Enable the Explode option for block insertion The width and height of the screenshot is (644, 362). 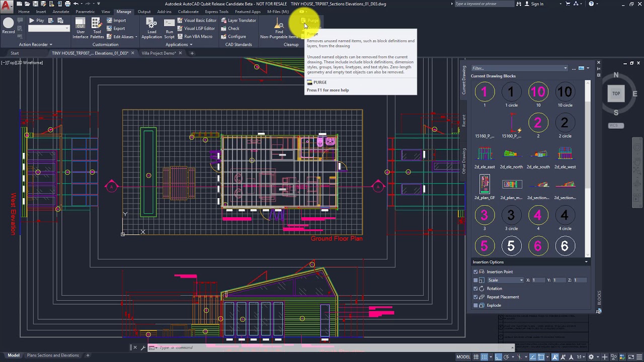[475, 305]
